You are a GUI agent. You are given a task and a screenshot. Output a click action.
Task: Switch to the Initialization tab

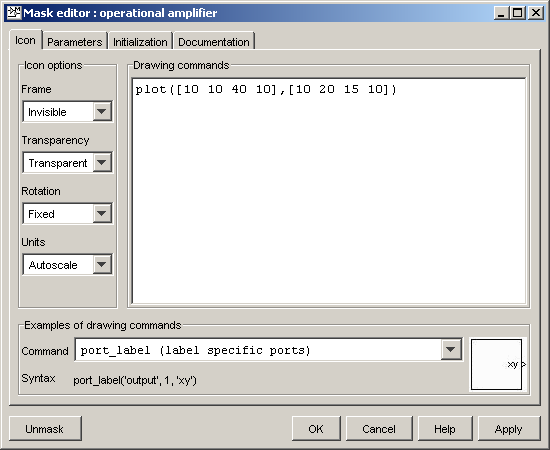[x=140, y=42]
